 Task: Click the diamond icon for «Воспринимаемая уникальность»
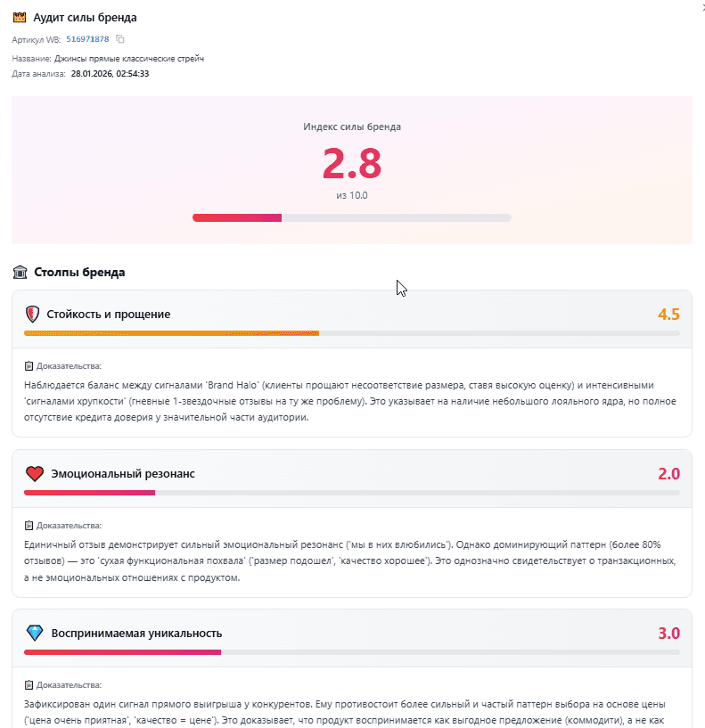35,633
